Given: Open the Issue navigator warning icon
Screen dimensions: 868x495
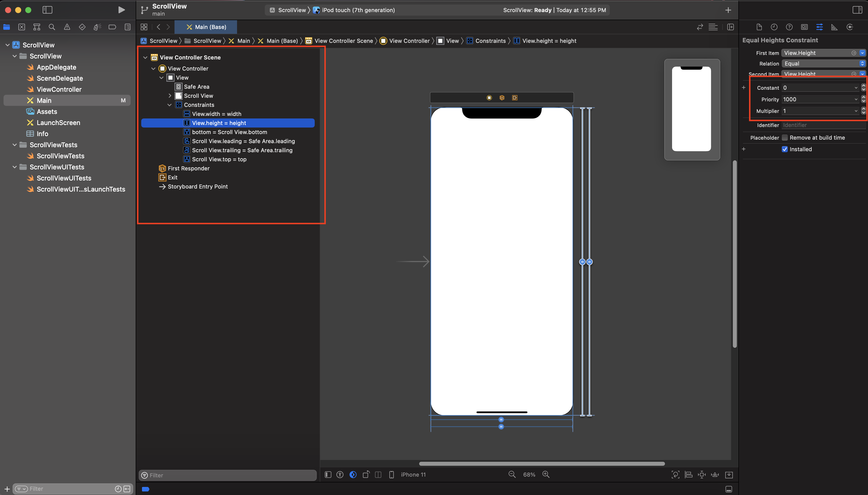Looking at the screenshot, I should click(x=67, y=27).
